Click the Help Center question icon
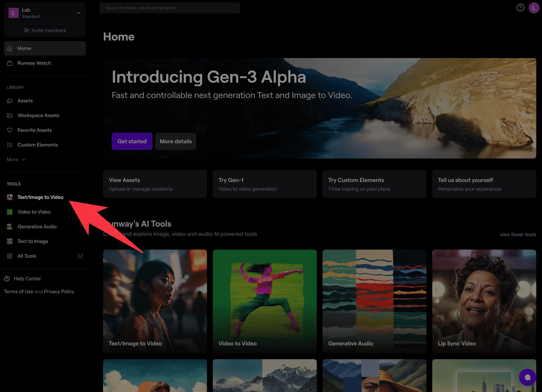 [7, 279]
